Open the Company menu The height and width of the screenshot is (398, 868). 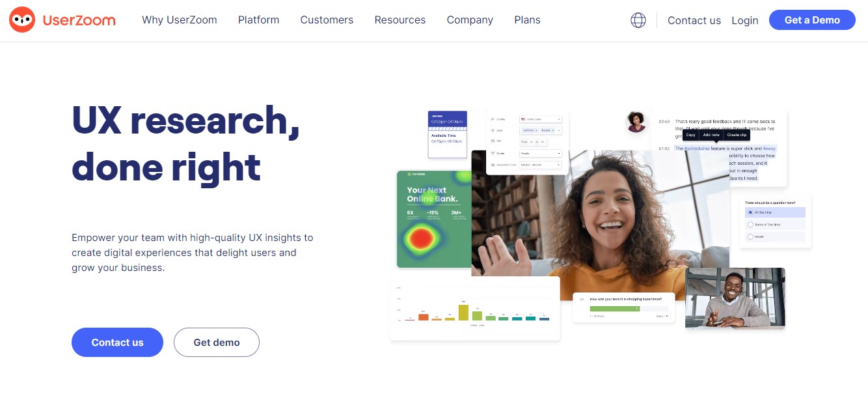[x=470, y=20]
